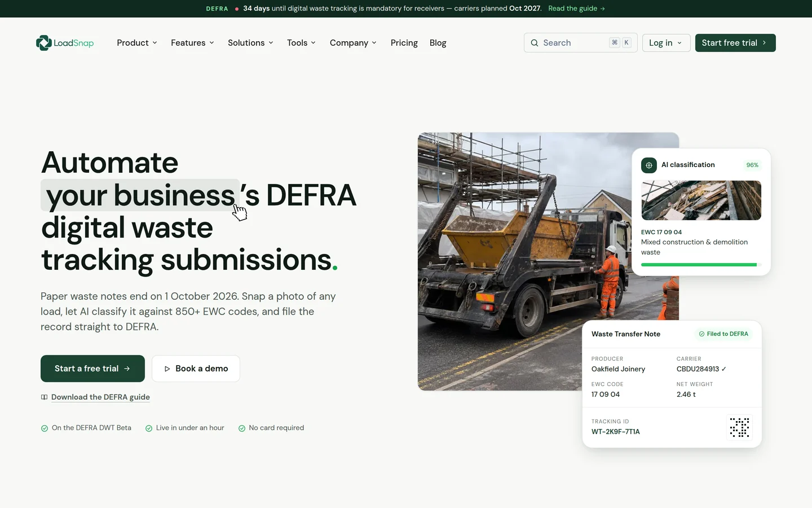Click the EWC code value on the transfer note

(606, 395)
